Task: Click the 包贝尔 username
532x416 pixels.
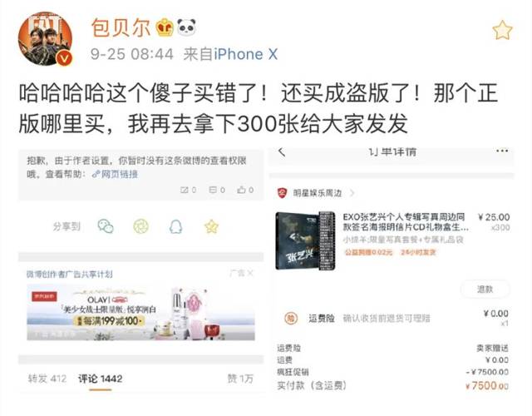Action: point(121,27)
